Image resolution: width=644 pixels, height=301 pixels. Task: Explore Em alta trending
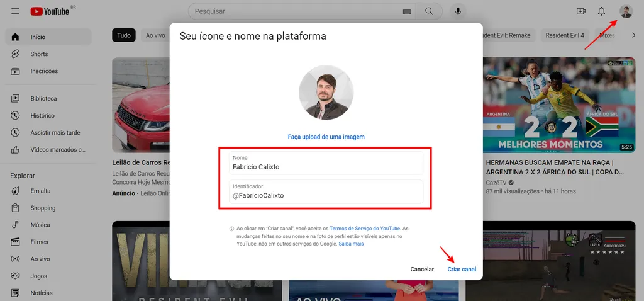(48, 191)
